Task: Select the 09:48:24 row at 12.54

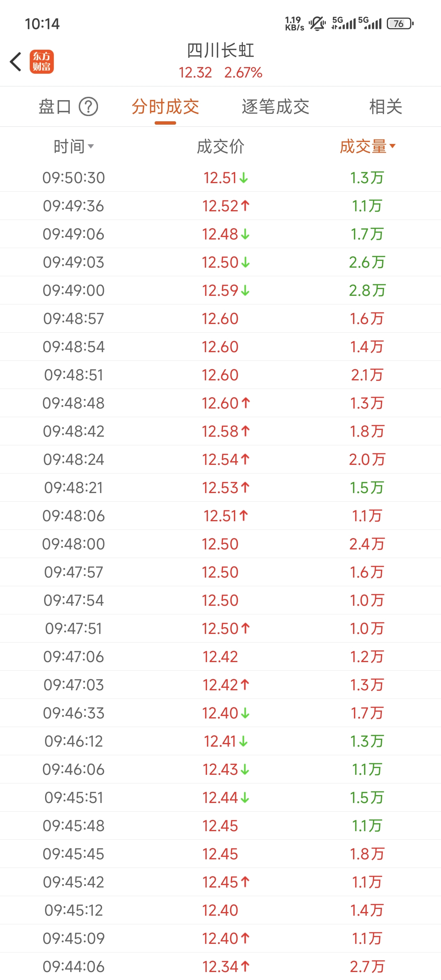Action: [220, 459]
